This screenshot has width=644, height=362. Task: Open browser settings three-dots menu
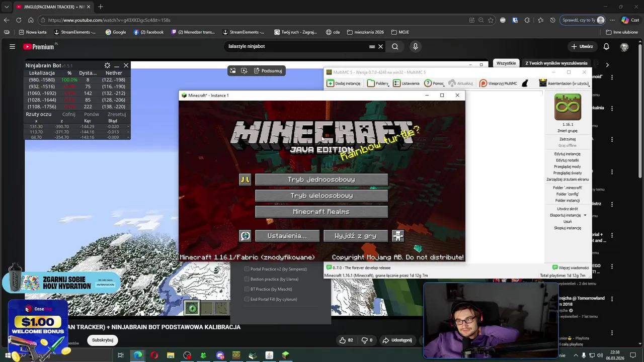coord(612,20)
